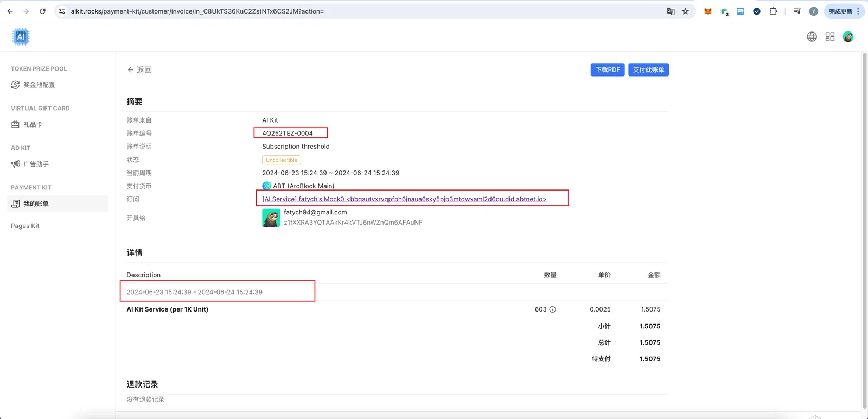The width and height of the screenshot is (868, 419).
Task: Reload the page
Action: point(42,11)
